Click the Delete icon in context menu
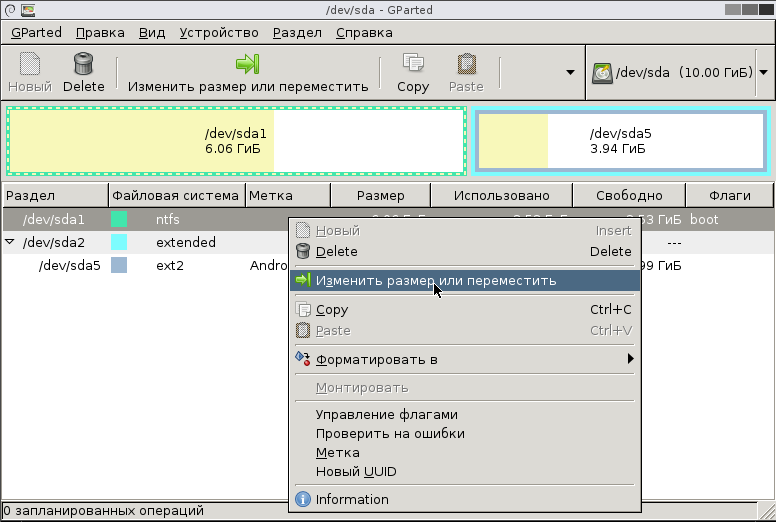Viewport: 776px width, 522px height. tap(303, 251)
